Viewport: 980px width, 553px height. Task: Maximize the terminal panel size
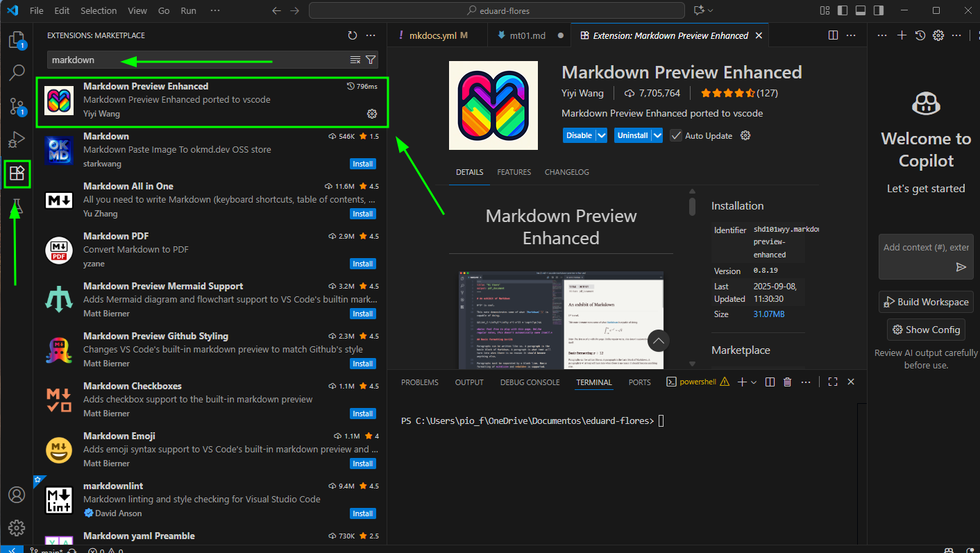coord(833,382)
